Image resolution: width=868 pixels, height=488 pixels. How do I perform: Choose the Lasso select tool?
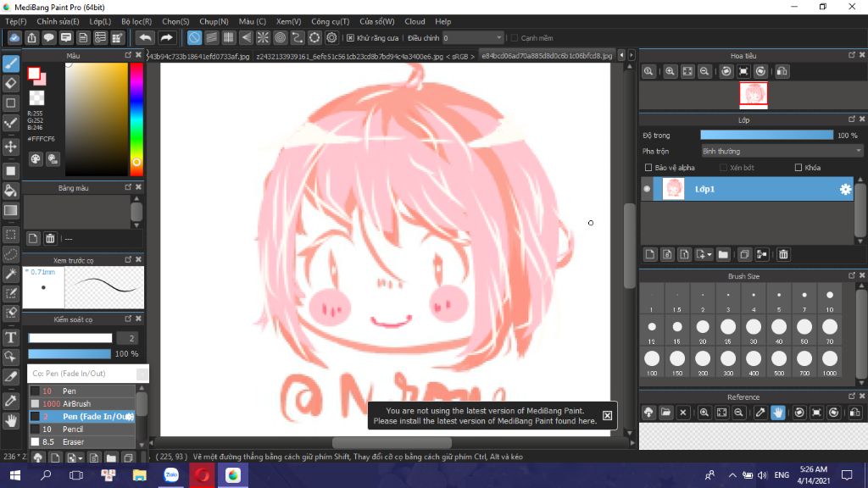pyautogui.click(x=10, y=254)
